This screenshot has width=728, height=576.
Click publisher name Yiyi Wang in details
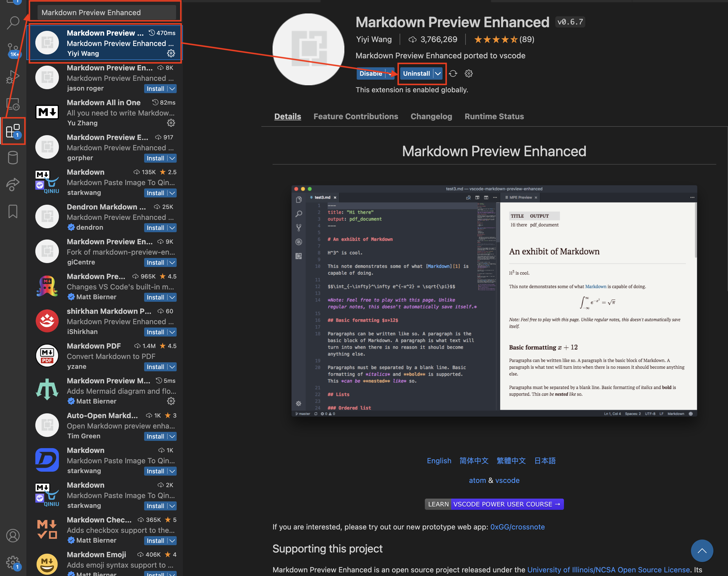point(374,40)
